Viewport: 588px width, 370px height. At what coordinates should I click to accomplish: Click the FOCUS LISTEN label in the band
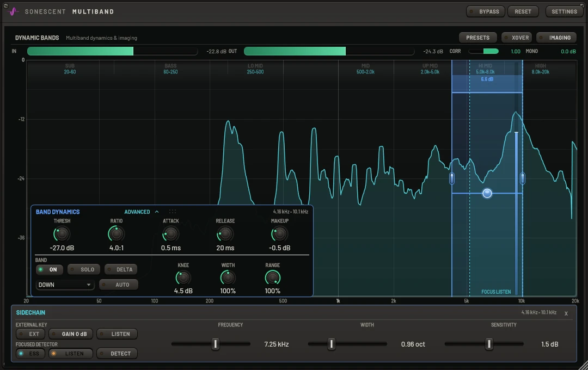pyautogui.click(x=496, y=292)
